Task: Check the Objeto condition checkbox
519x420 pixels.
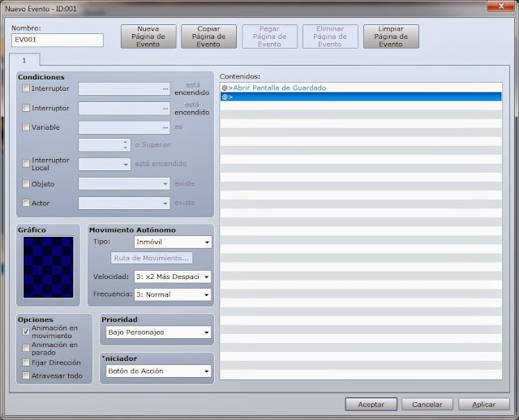Action: (x=26, y=184)
